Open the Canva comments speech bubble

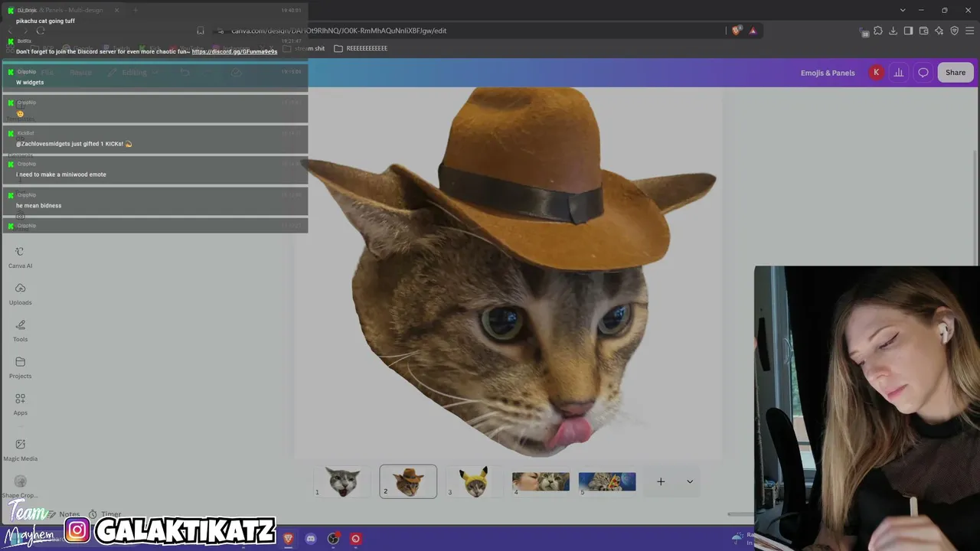click(x=923, y=73)
